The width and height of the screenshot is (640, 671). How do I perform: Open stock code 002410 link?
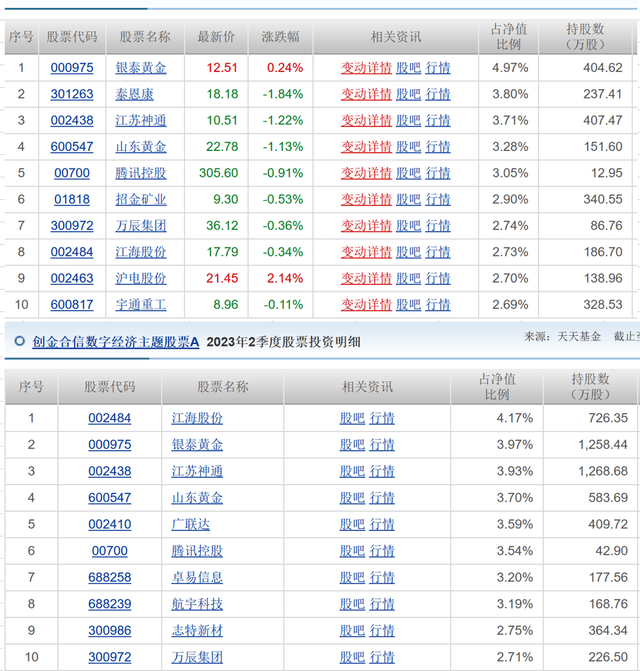click(109, 523)
